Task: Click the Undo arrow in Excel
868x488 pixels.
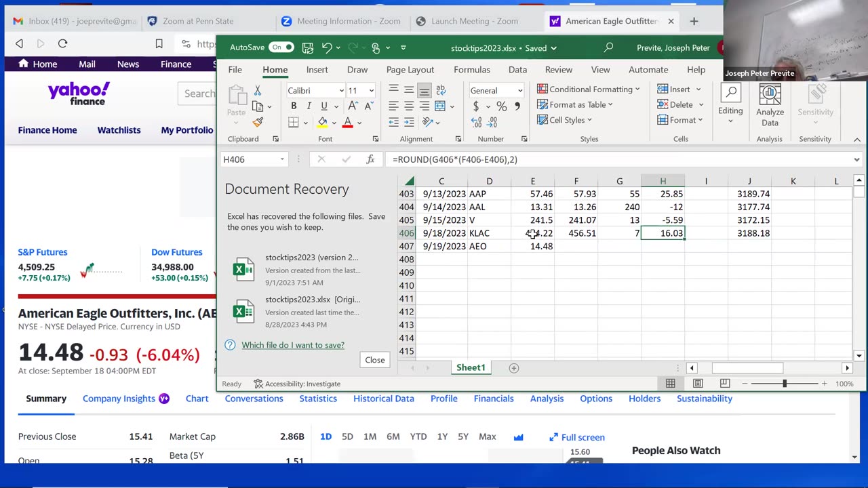Action: tap(327, 47)
